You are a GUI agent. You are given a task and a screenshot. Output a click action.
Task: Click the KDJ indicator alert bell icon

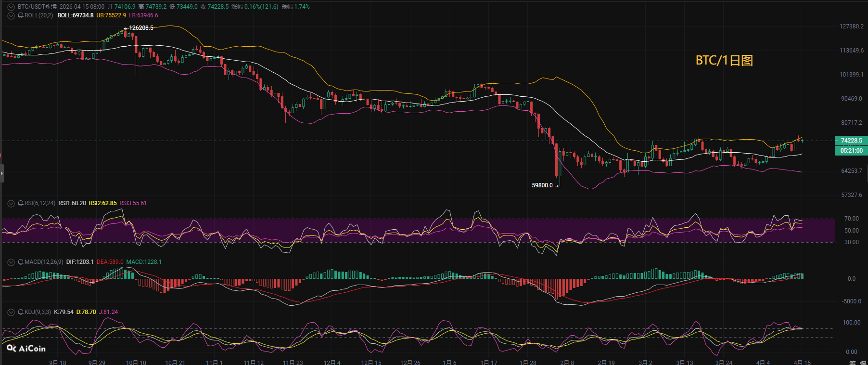(x=21, y=312)
